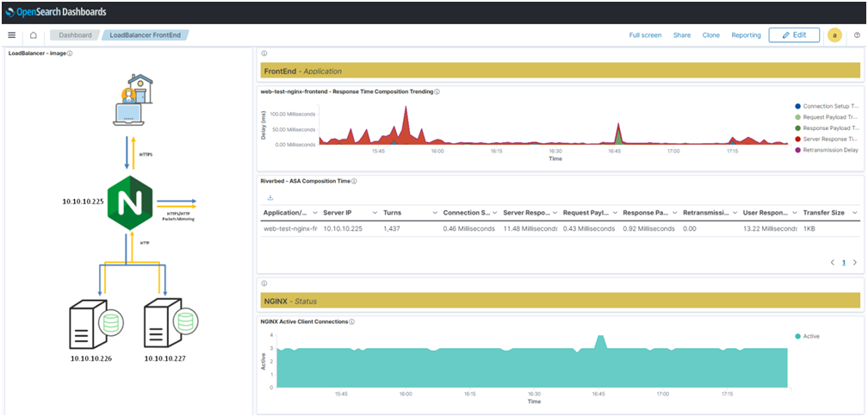Screen dimensions: 868x417
Task: Click info icon beside LoadBalancer - image title
Action: point(71,53)
